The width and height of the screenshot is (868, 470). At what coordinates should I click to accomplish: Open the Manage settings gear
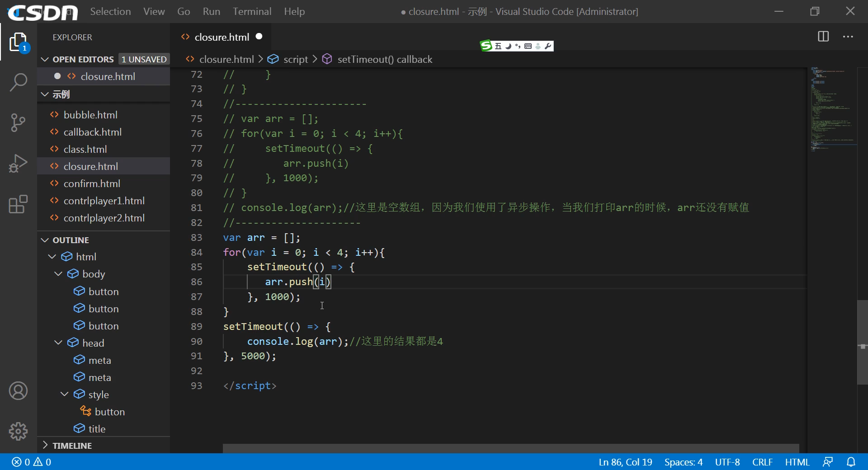(18, 431)
